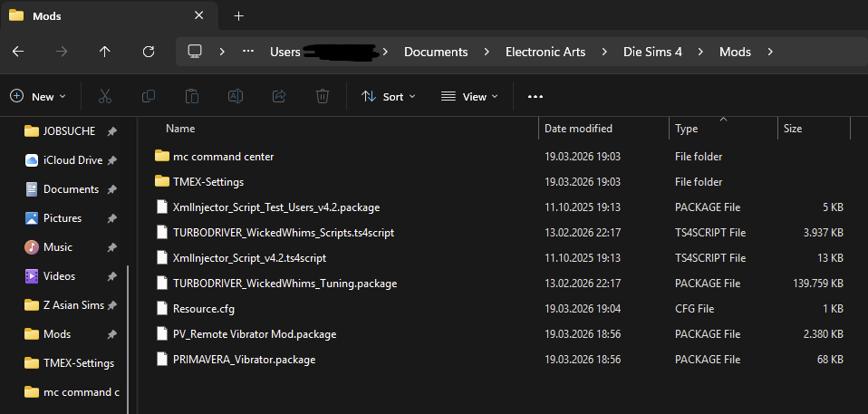Select TURBODRIVER_WickedWhims_Scripts.ts4script file
The height and width of the screenshot is (414, 868).
pyautogui.click(x=284, y=233)
